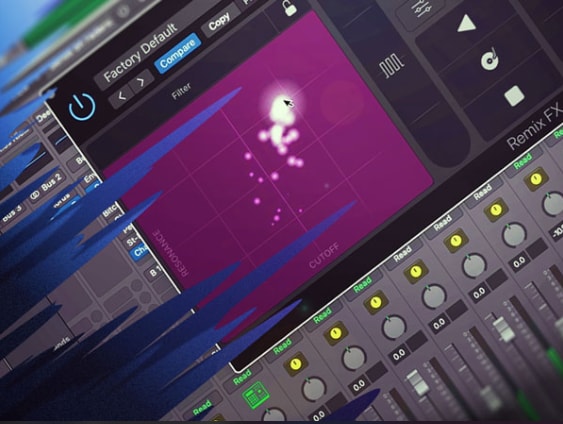Toggle the blue Remix FX power button
This screenshot has height=424, width=563.
pos(82,106)
